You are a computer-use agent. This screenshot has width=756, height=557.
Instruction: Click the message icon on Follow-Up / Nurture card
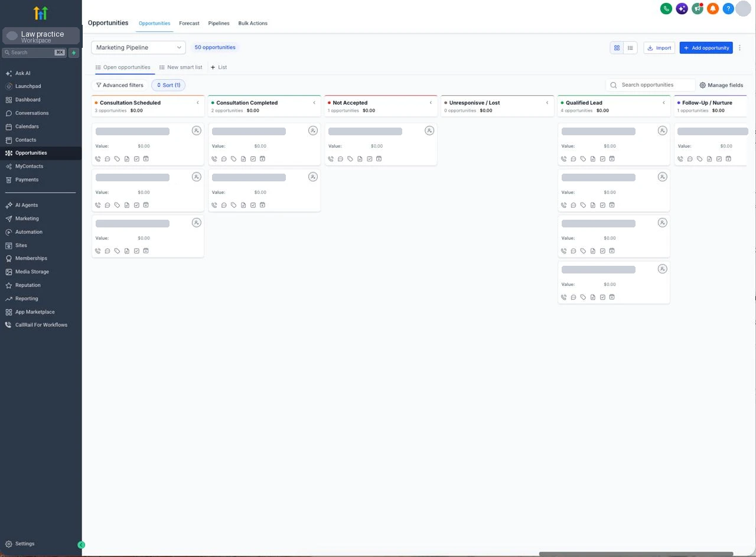tap(690, 159)
